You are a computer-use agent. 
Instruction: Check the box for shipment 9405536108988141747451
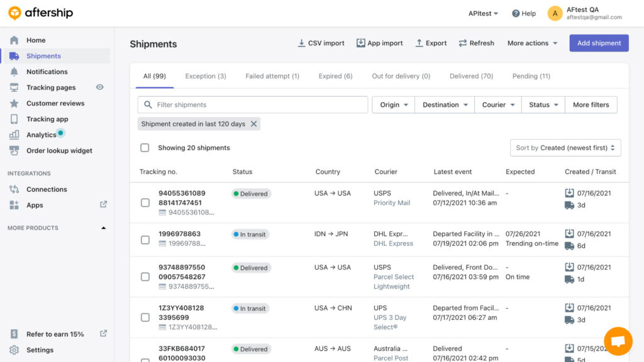pyautogui.click(x=145, y=203)
